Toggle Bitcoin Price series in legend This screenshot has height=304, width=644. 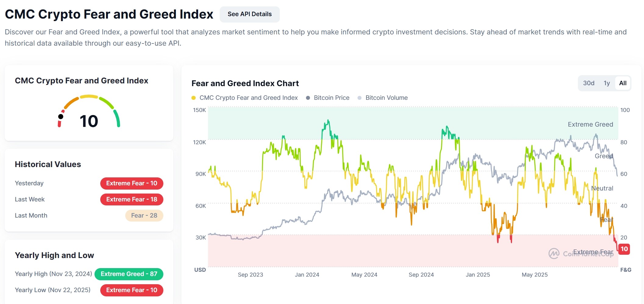tap(331, 98)
